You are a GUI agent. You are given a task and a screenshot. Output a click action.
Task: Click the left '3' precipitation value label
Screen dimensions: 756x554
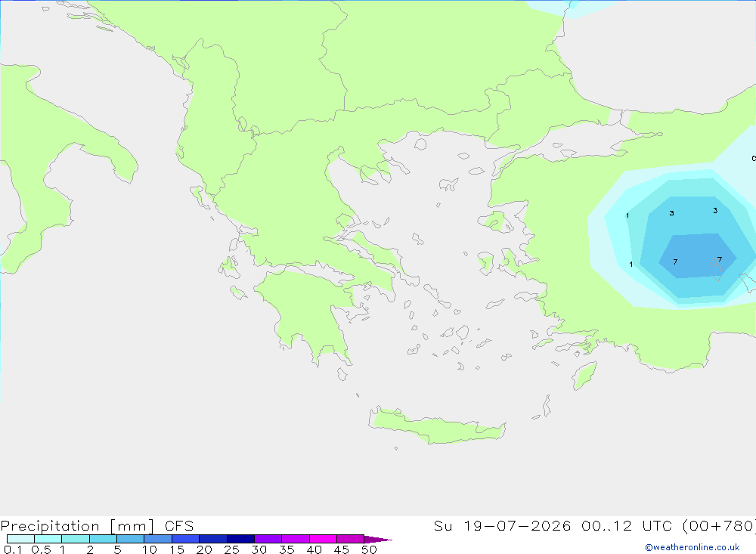click(671, 213)
